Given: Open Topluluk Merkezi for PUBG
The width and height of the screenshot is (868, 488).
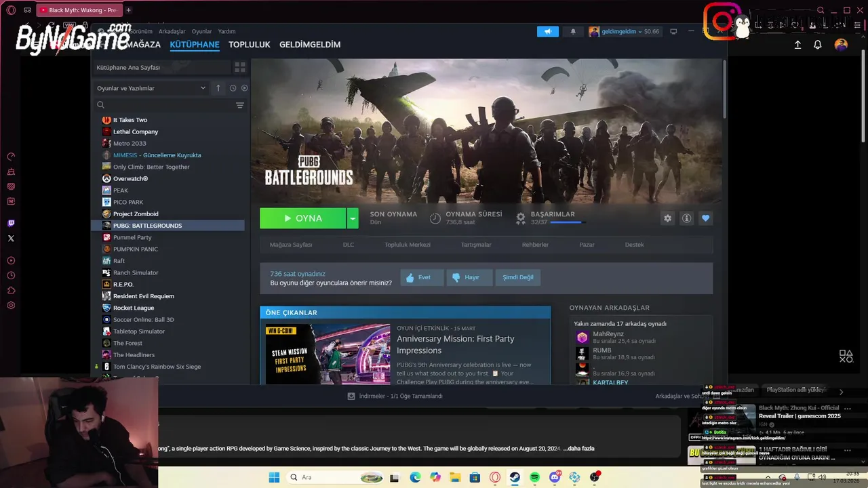Looking at the screenshot, I should coord(408,245).
